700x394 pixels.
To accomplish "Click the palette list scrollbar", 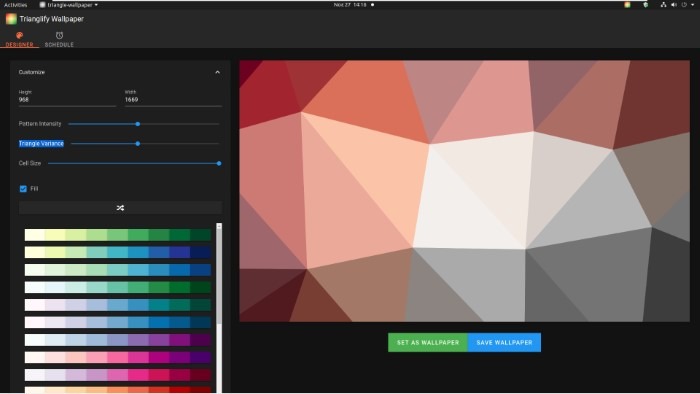I will 219,277.
